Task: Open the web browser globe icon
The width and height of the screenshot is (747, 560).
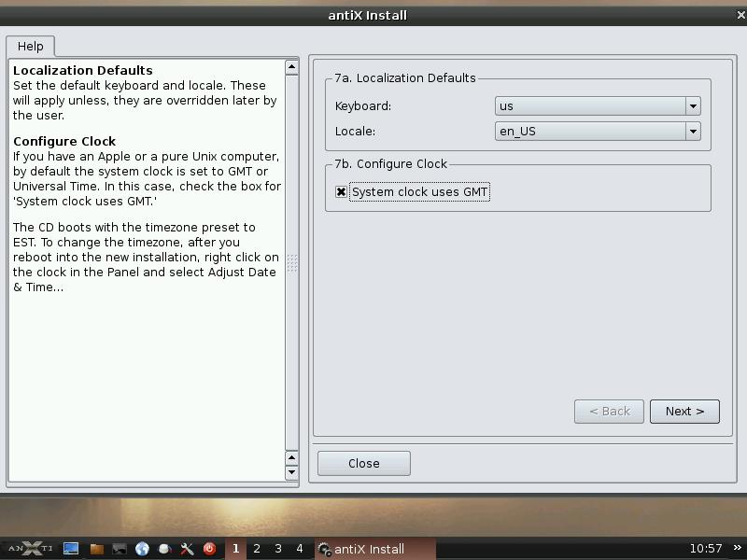Action: point(142,549)
